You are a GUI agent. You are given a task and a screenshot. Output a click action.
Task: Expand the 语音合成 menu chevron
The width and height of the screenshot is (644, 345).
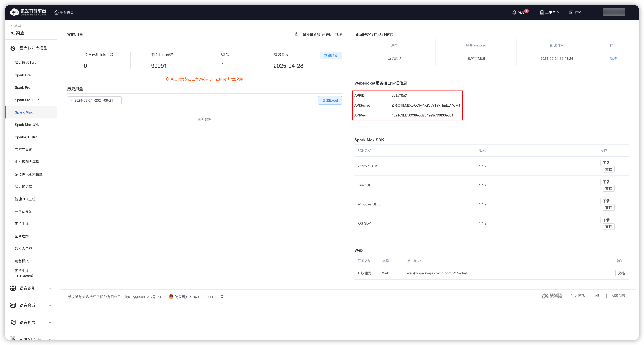coord(50,305)
